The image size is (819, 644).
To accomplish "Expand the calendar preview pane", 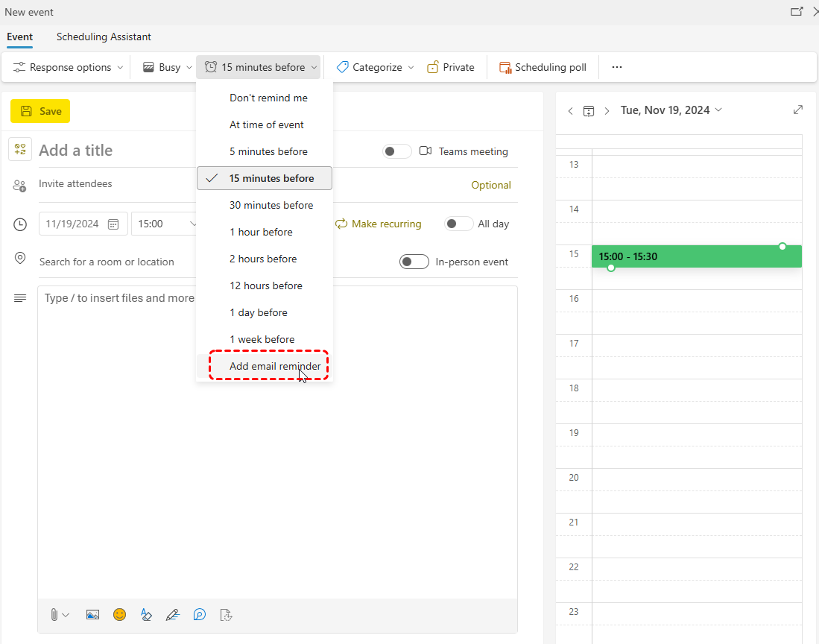I will 797,110.
